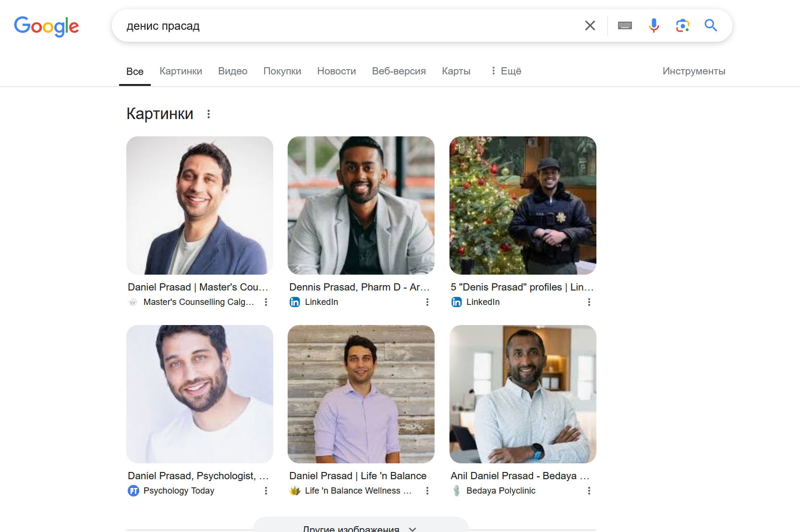Open Dennis Prasad Pharm D photo

[361, 206]
